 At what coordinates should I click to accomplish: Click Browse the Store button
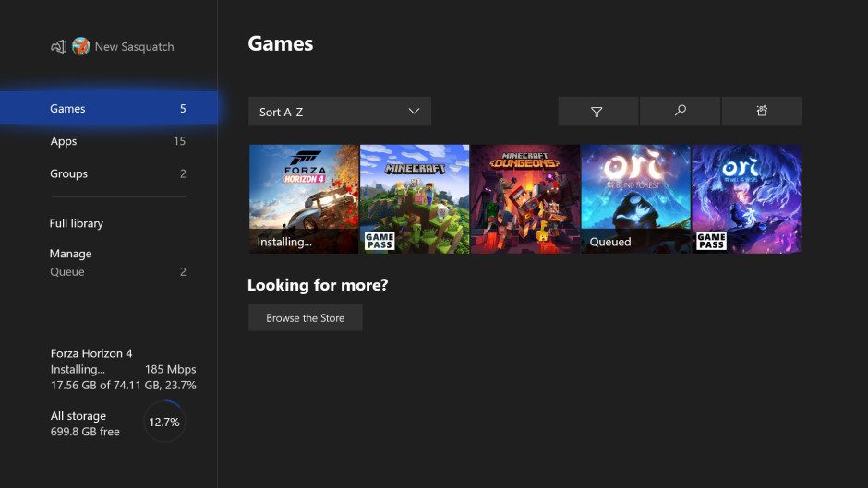tap(305, 317)
